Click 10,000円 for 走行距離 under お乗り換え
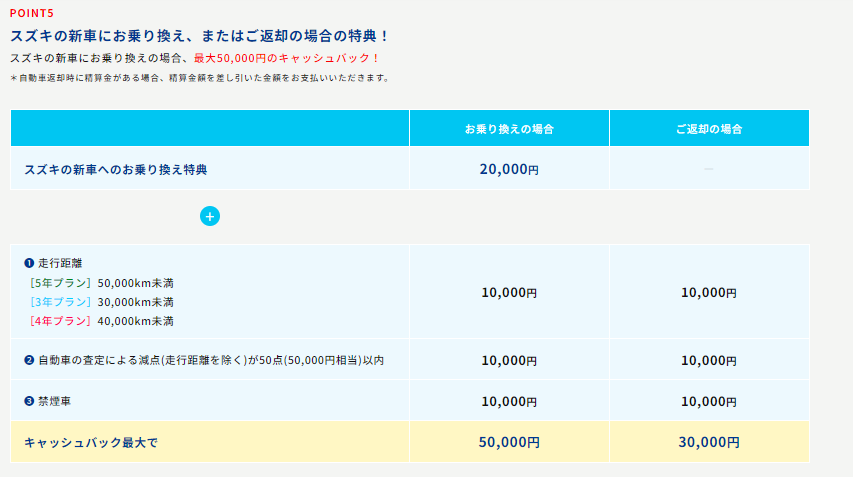The image size is (853, 477). click(x=509, y=293)
